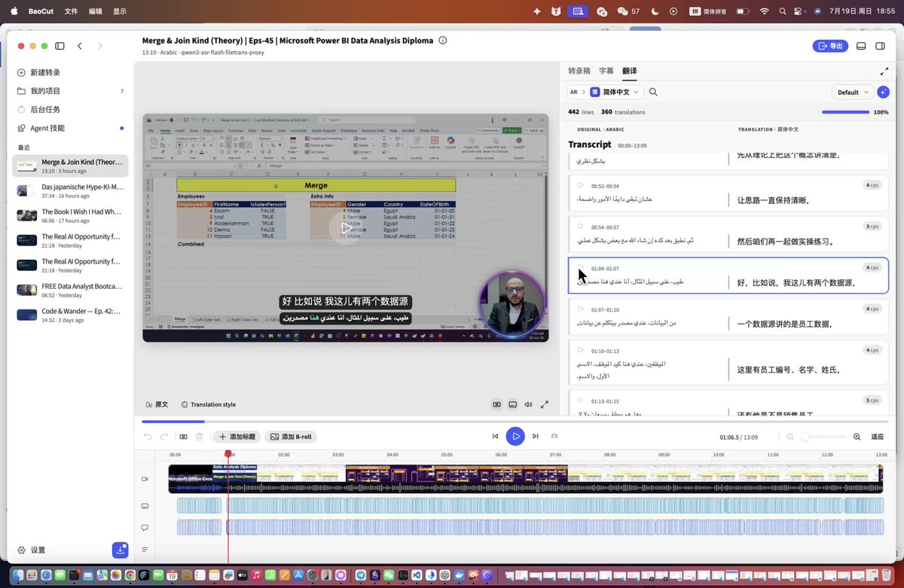
Task: Skip to the next segment
Action: (536, 436)
